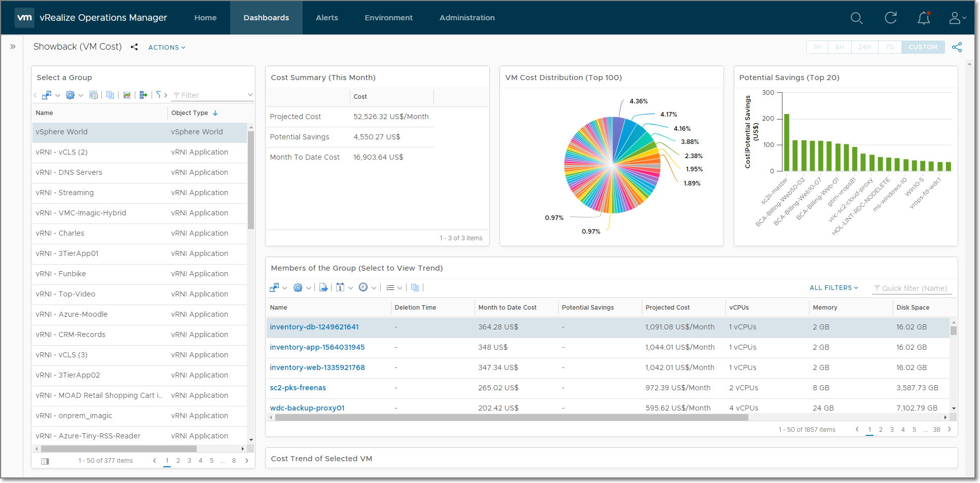
Task: Select the 7D time range
Action: coord(890,47)
